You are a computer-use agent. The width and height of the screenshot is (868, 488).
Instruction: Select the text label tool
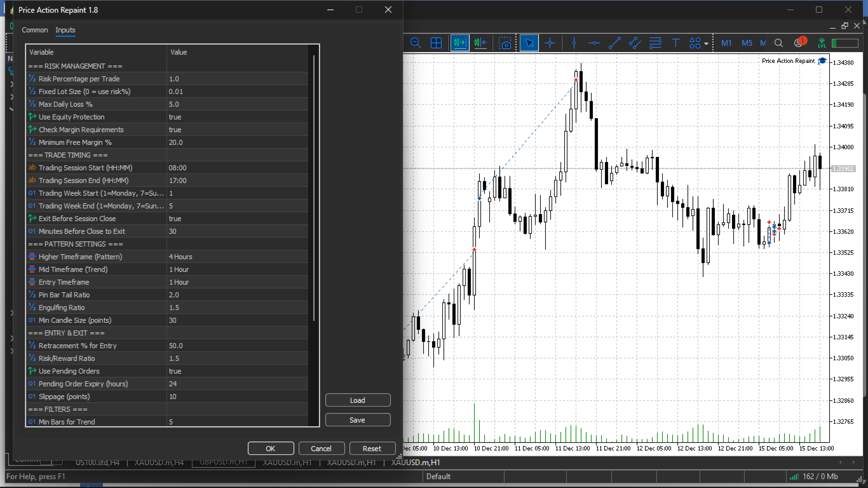675,43
